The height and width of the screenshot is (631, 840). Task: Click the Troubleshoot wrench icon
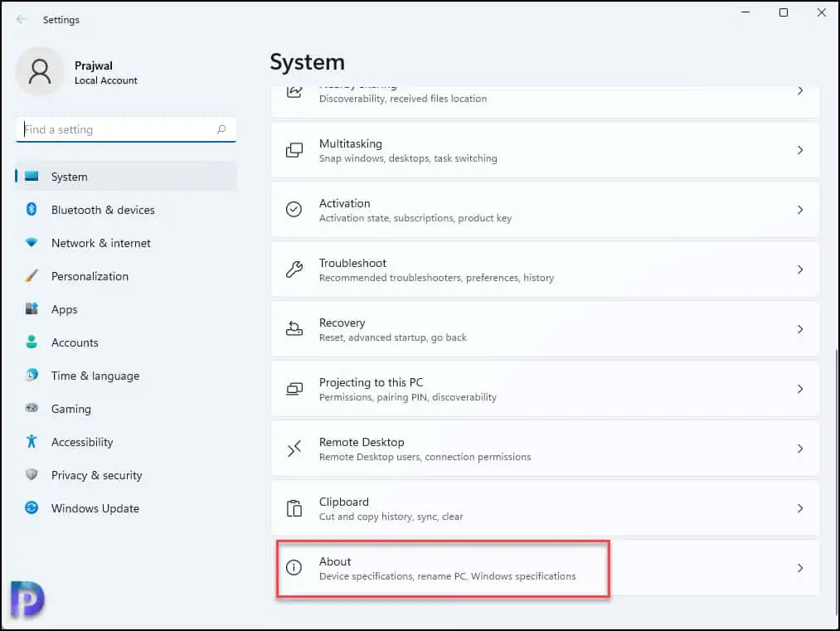(x=294, y=269)
